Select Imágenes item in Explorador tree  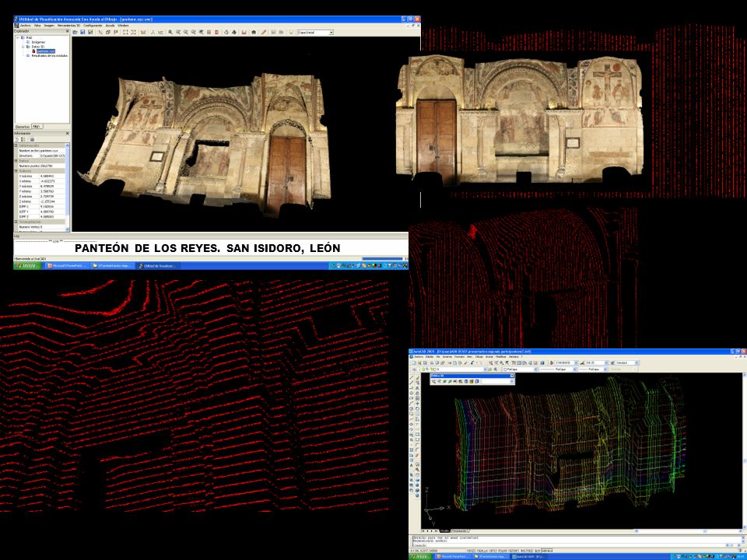click(38, 42)
